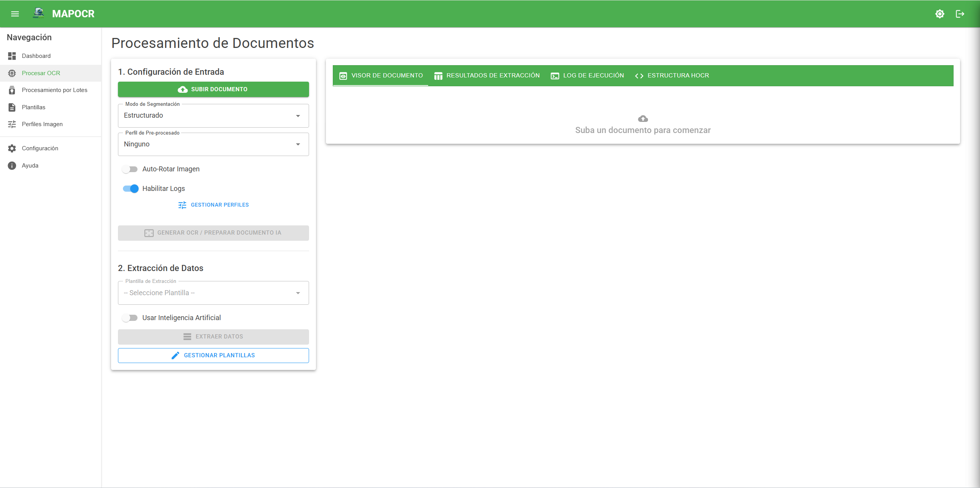The image size is (980, 488).
Task: Enable the Auto-Rotar Imagen switch
Action: tap(130, 169)
